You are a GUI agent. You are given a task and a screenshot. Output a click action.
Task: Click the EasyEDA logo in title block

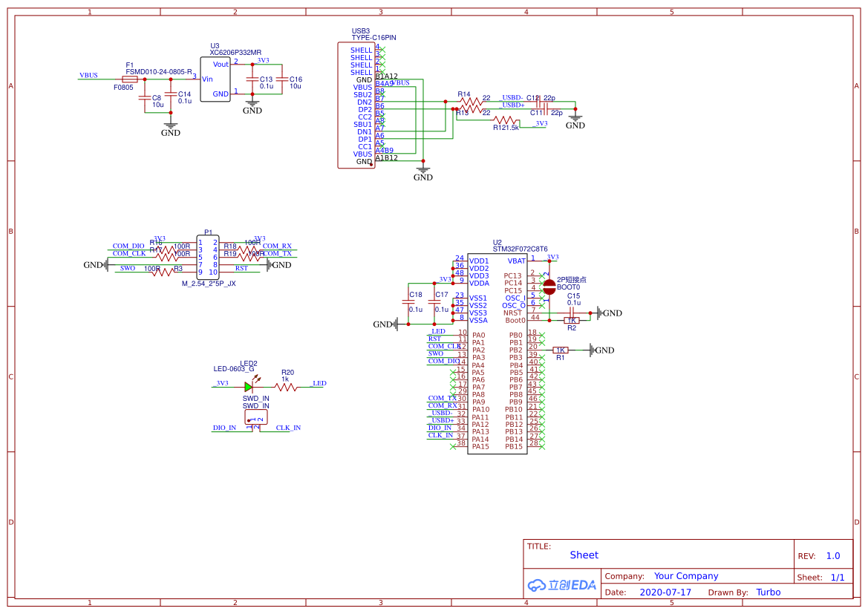[x=562, y=585]
